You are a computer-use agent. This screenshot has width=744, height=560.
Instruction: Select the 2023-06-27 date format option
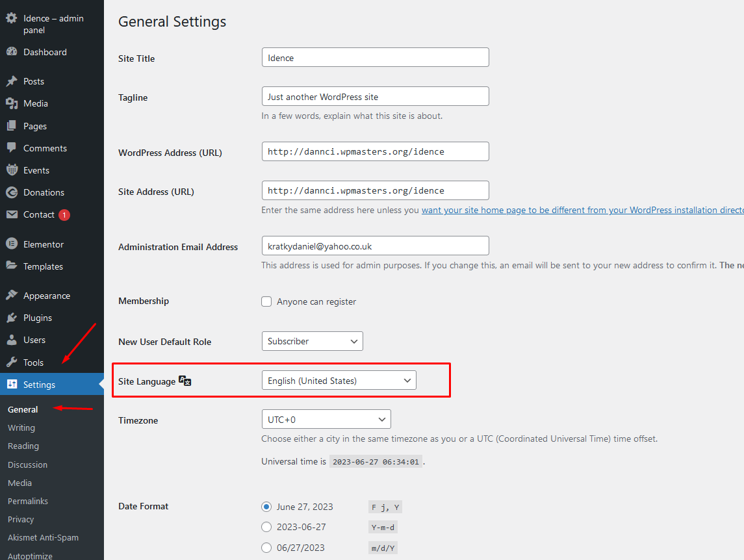tap(266, 527)
